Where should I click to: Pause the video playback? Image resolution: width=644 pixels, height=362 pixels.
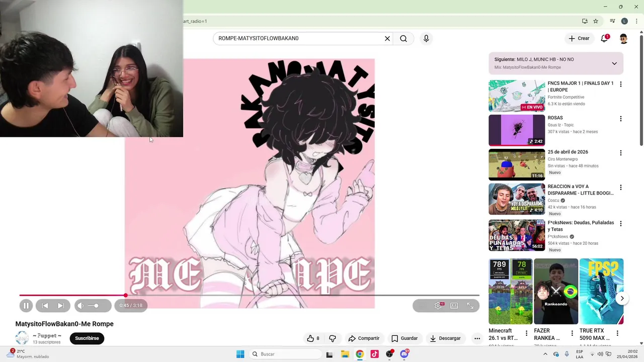coord(26,305)
